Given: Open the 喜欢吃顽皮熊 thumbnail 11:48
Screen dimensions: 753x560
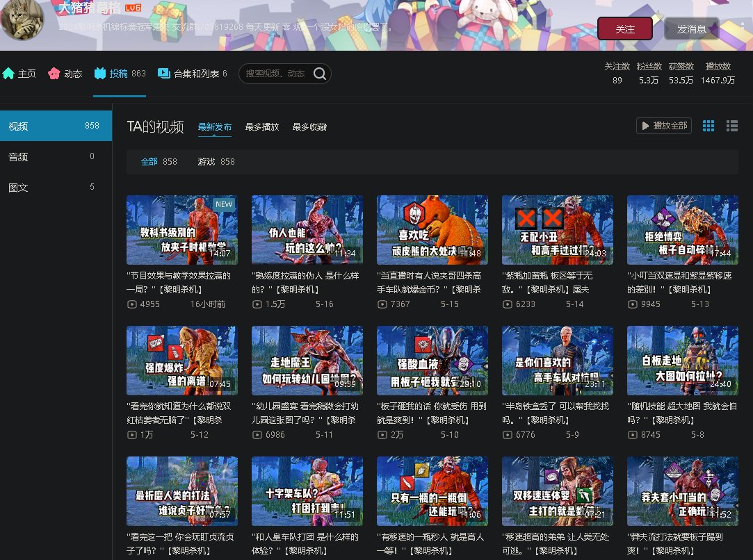Looking at the screenshot, I should pyautogui.click(x=432, y=230).
